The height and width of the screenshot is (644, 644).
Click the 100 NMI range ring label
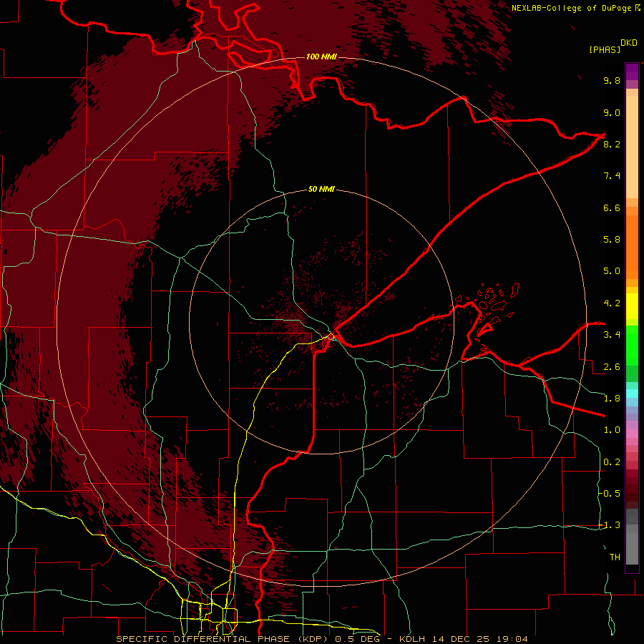tap(321, 57)
